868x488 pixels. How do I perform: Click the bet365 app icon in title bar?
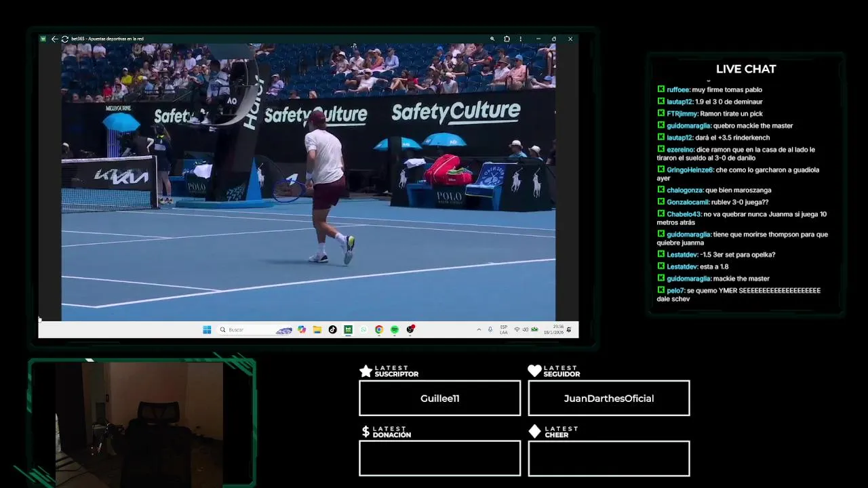43,39
